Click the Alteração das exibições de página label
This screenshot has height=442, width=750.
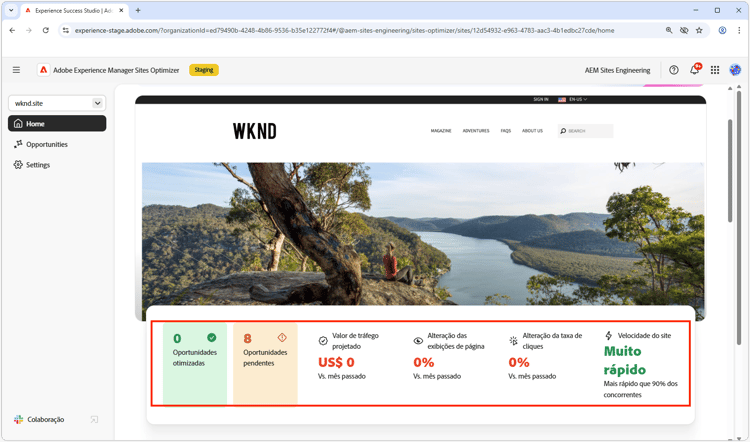[x=456, y=341]
